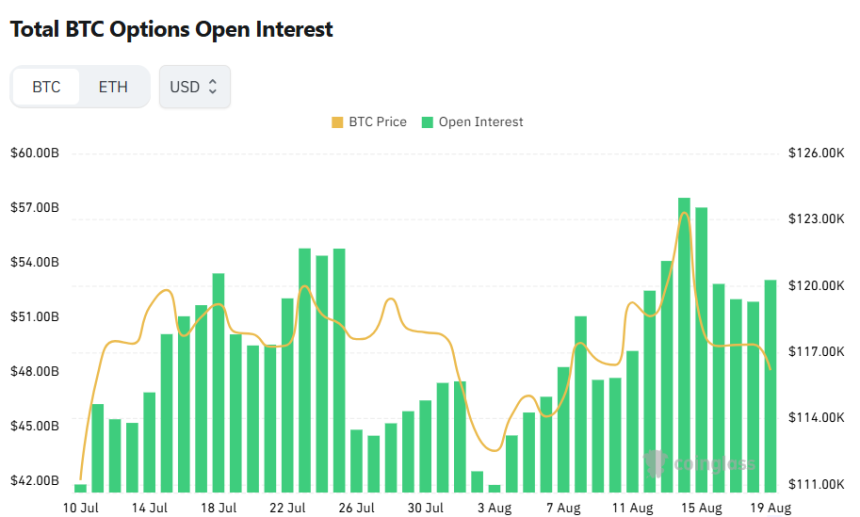Viewport: 860px width, 517px height.
Task: Click the 22 Jul x-axis label
Action: (x=287, y=507)
